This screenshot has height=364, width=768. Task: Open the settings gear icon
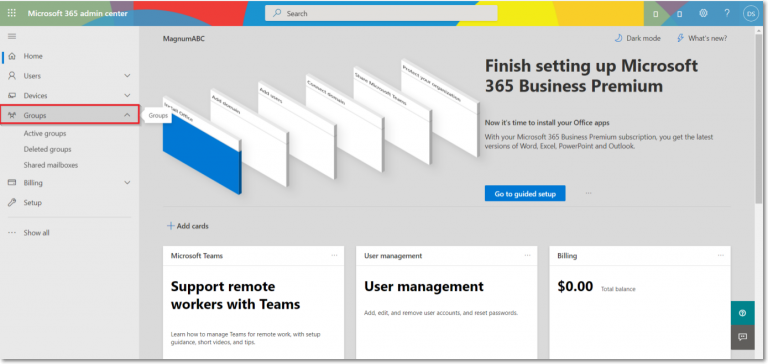pyautogui.click(x=703, y=13)
